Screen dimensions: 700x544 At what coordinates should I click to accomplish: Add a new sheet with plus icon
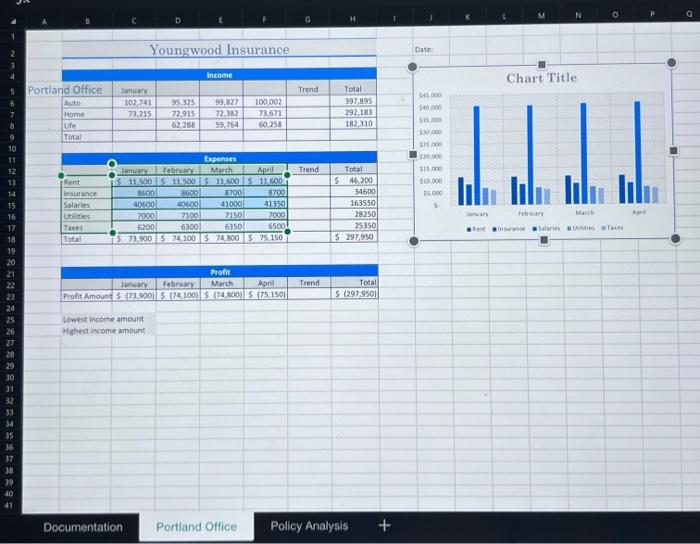tap(384, 525)
